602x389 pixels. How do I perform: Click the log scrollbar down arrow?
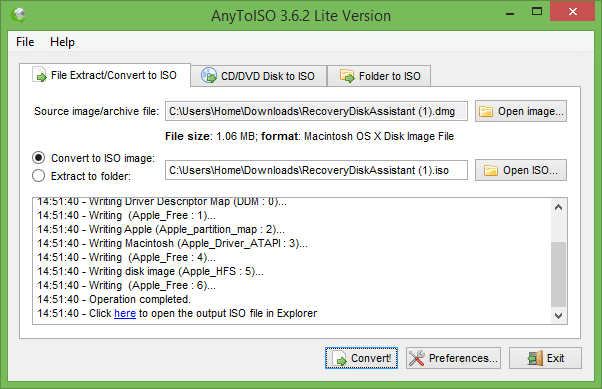tap(559, 316)
